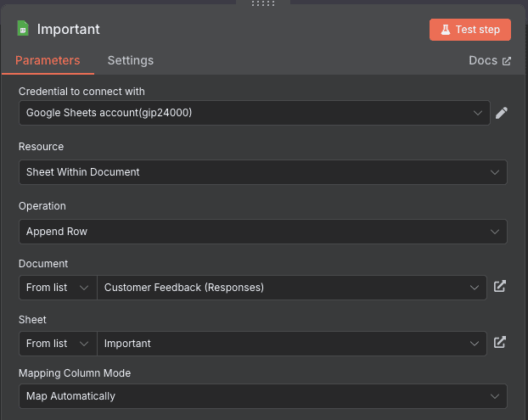Click the drag handle dots at panel top
Image resolution: width=528 pixels, height=420 pixels.
coord(263,3)
